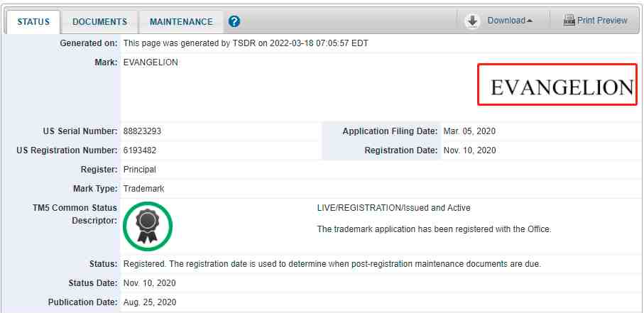The height and width of the screenshot is (313, 644).
Task: Click the TM5 Common Status Descriptor label
Action: click(75, 214)
